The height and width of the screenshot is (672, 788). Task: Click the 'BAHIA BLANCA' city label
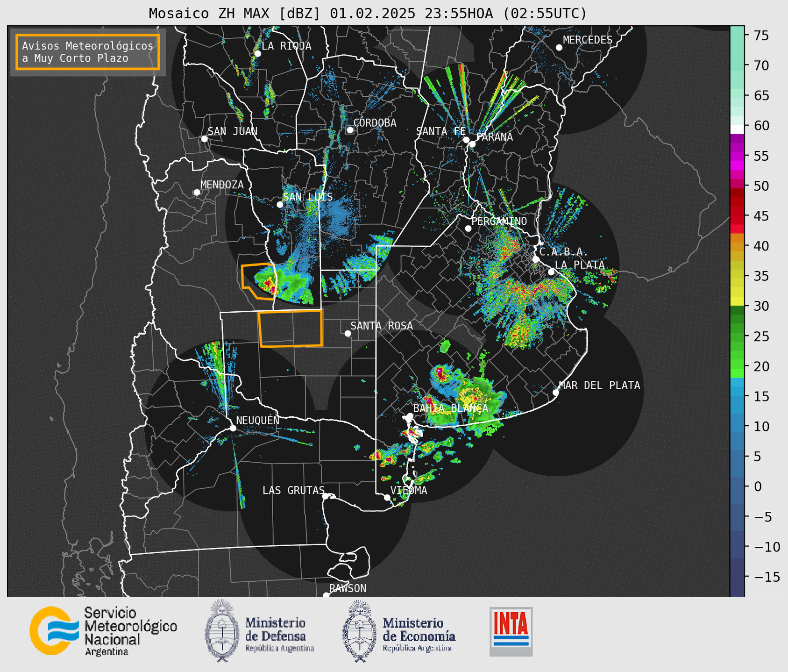tap(451, 408)
